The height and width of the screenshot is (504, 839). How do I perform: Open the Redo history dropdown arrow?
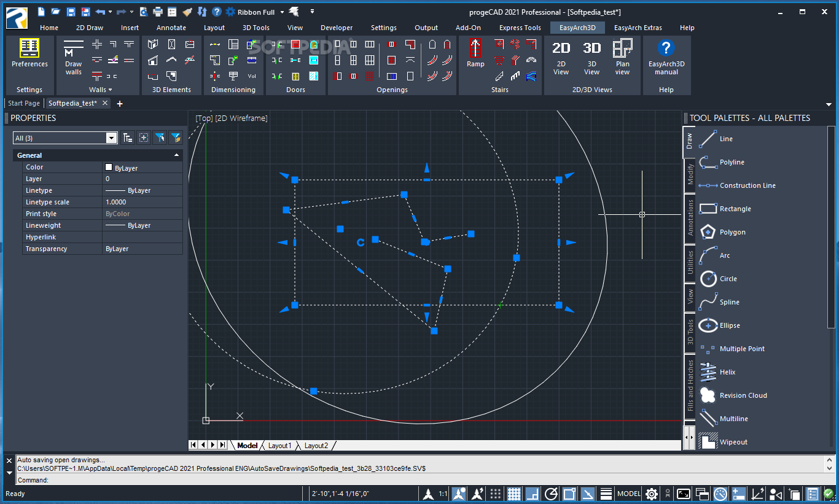click(131, 12)
